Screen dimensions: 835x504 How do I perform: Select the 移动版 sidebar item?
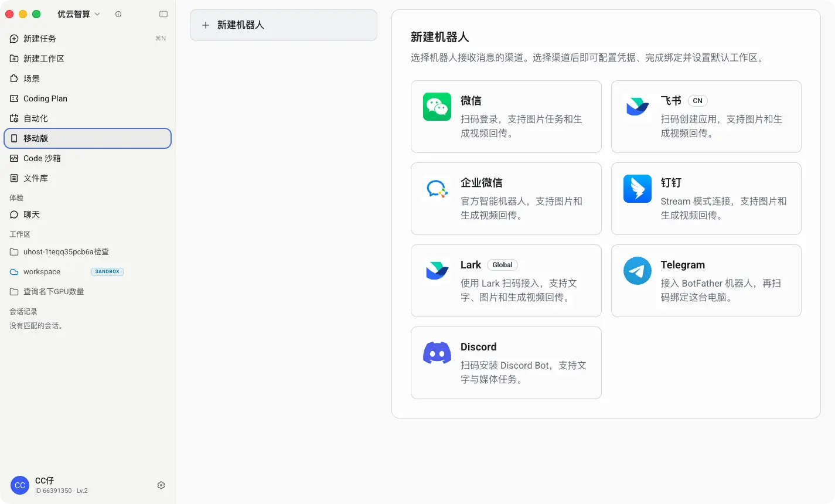[88, 138]
